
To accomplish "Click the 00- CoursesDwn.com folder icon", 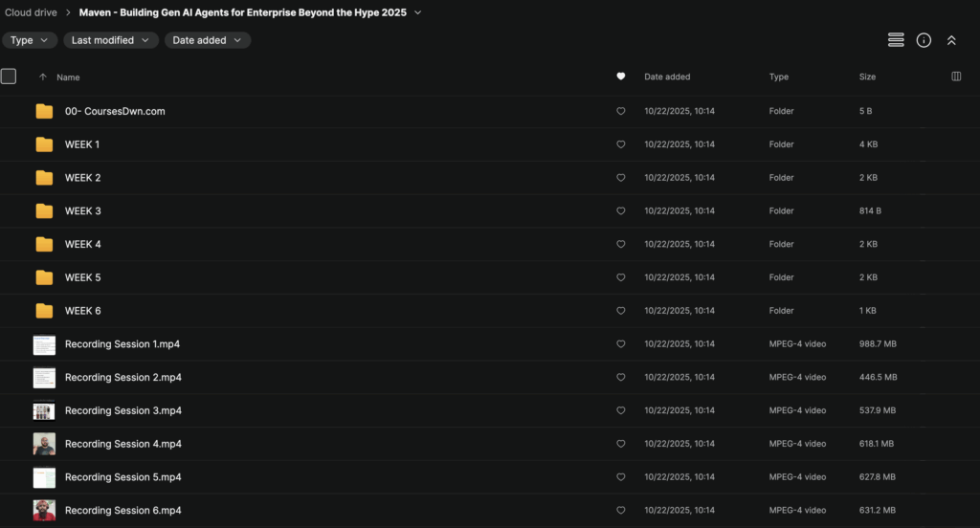I will [x=44, y=111].
